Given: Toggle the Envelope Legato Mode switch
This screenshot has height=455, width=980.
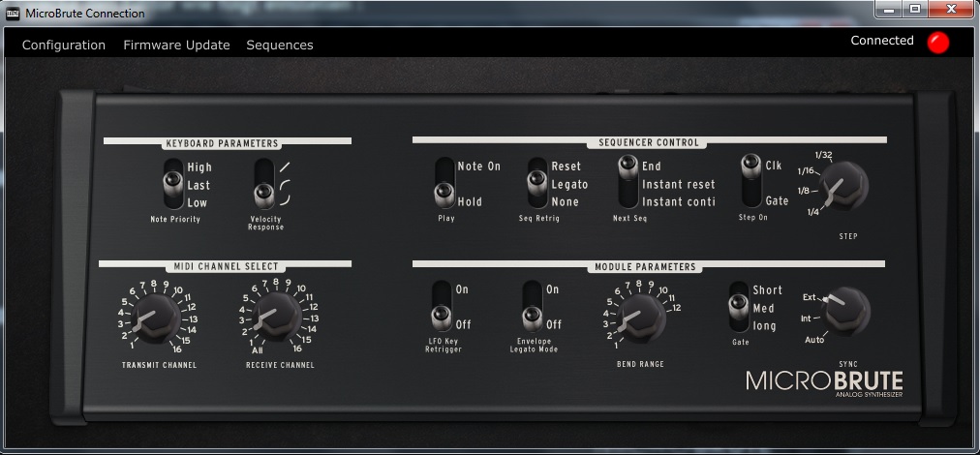Looking at the screenshot, I should pyautogui.click(x=533, y=306).
